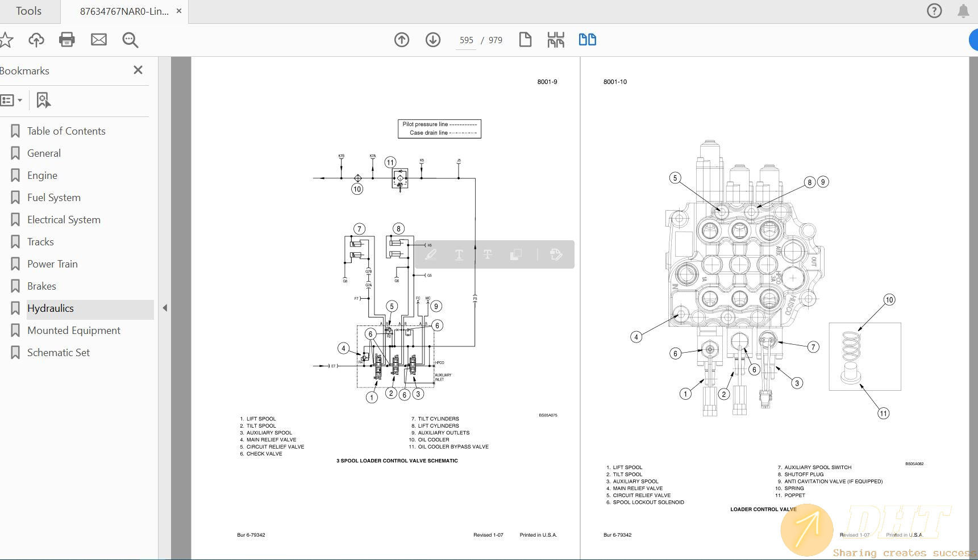Collapse the bookmarks pane with side arrow
The height and width of the screenshot is (560, 978).
point(165,308)
